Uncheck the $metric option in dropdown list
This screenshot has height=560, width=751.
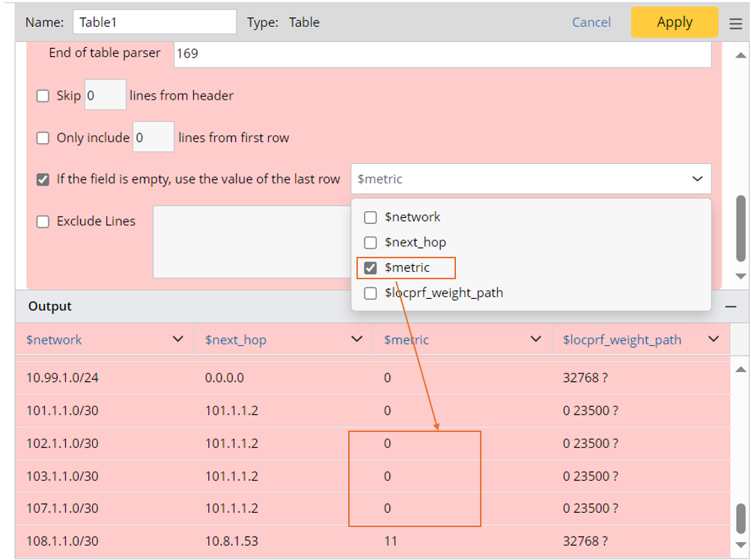[370, 268]
